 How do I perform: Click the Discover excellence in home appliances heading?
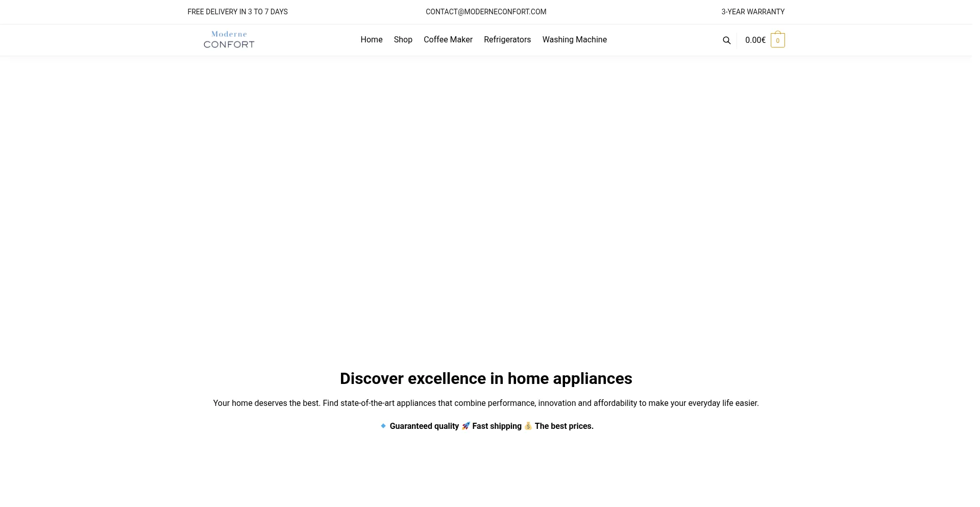coord(485,378)
